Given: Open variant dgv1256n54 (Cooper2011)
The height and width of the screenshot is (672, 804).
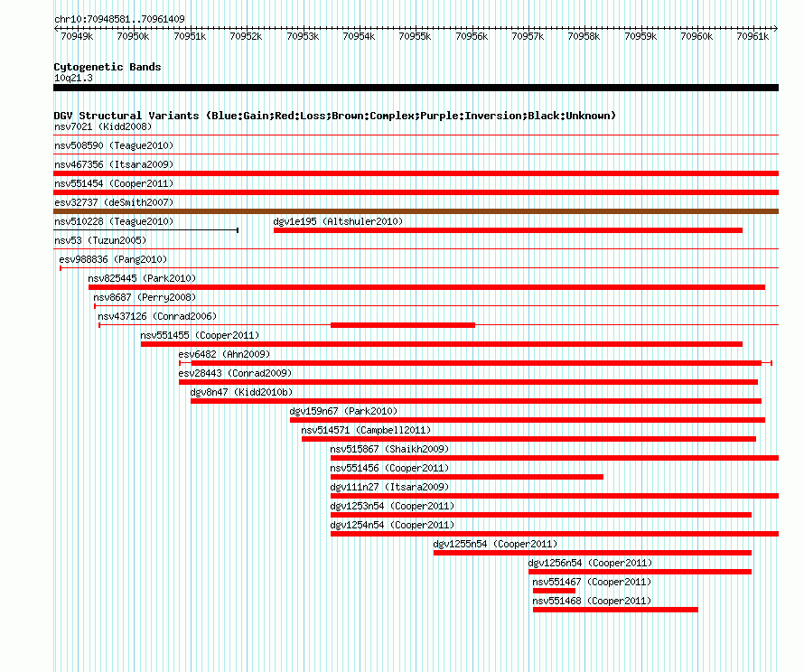Looking at the screenshot, I should coord(590,563).
